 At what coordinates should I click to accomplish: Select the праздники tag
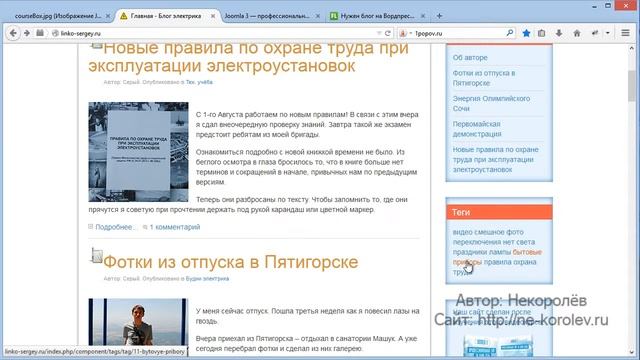(470, 252)
